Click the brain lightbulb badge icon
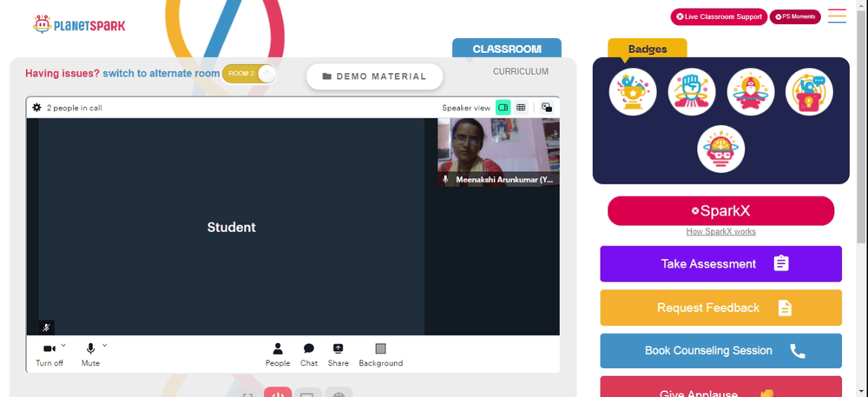 pyautogui.click(x=720, y=149)
